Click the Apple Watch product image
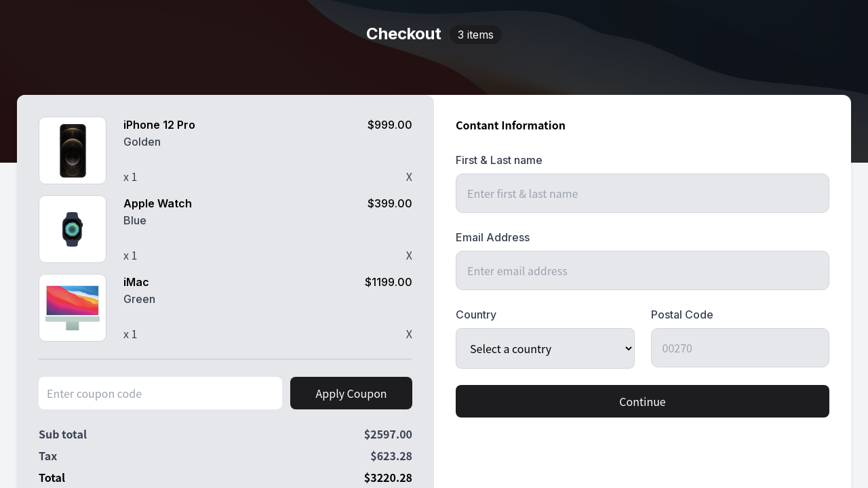Viewport: 868px width, 488px height. [x=73, y=228]
